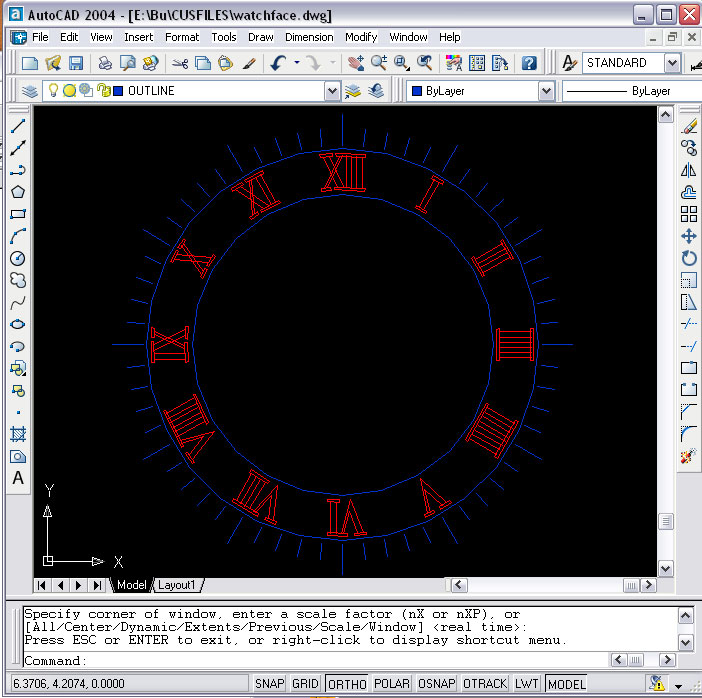Open the Dimension menu

(x=309, y=37)
